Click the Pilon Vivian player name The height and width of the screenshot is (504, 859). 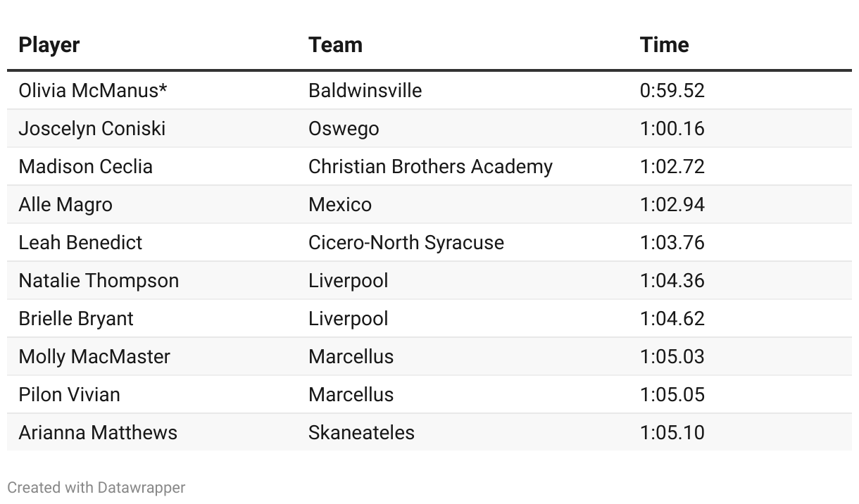tap(69, 395)
